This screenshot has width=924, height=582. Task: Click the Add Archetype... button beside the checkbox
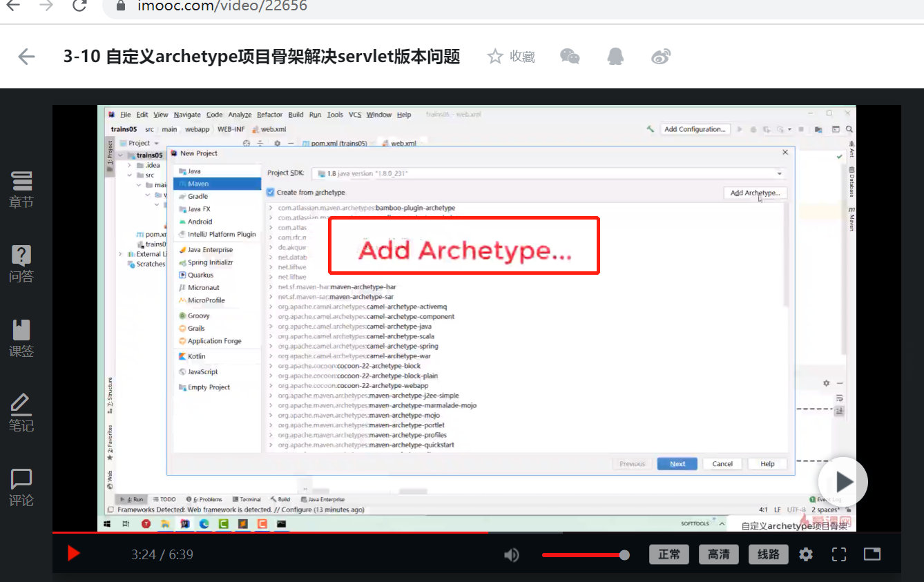point(755,193)
